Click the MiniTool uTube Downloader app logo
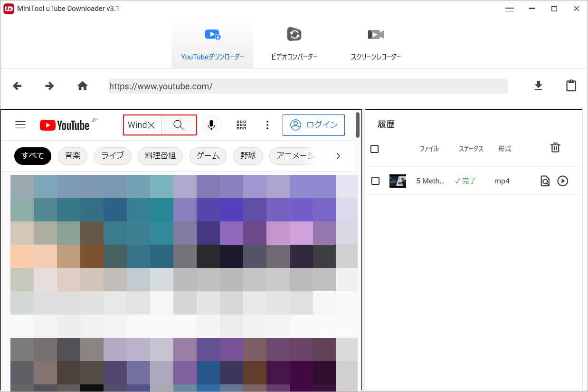588x392 pixels. tap(9, 9)
